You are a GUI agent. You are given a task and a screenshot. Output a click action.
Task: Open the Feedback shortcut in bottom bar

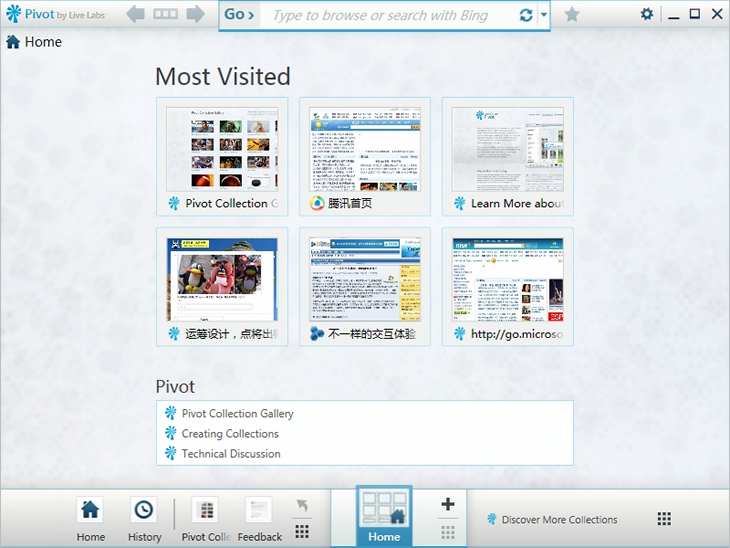(259, 520)
